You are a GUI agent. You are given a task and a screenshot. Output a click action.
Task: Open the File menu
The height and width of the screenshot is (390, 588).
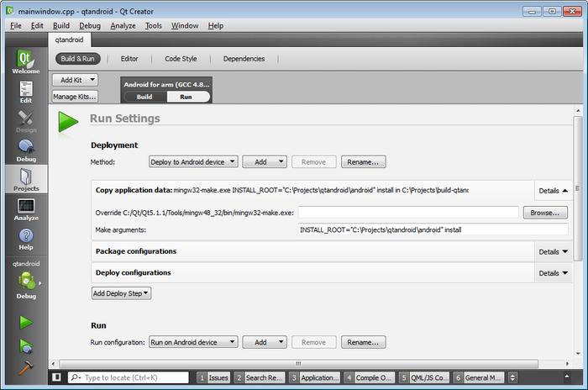click(x=16, y=25)
